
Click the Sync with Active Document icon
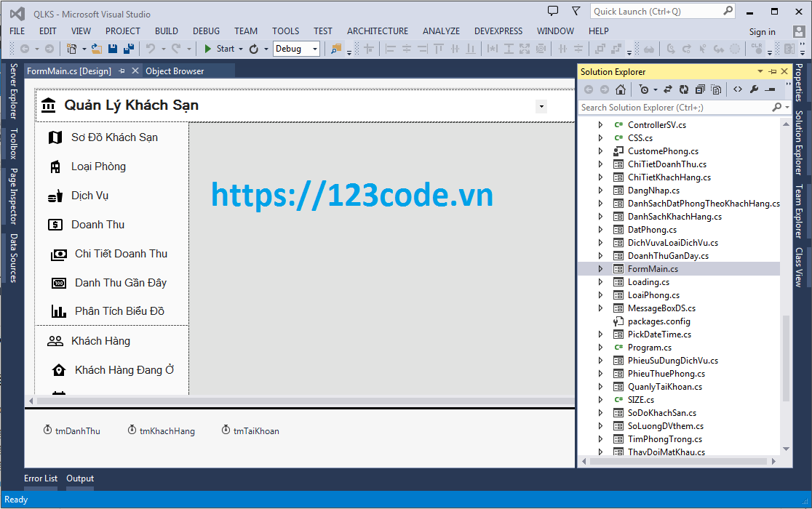669,89
